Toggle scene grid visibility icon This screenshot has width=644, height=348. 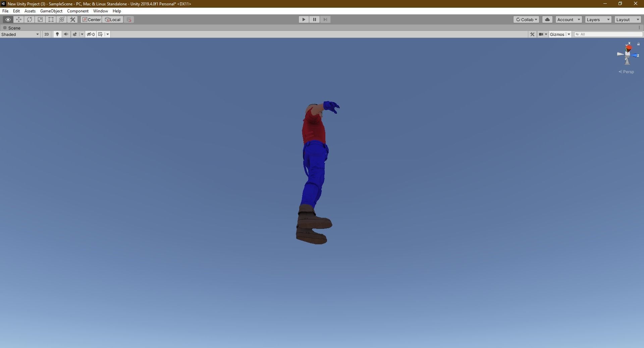(x=100, y=34)
